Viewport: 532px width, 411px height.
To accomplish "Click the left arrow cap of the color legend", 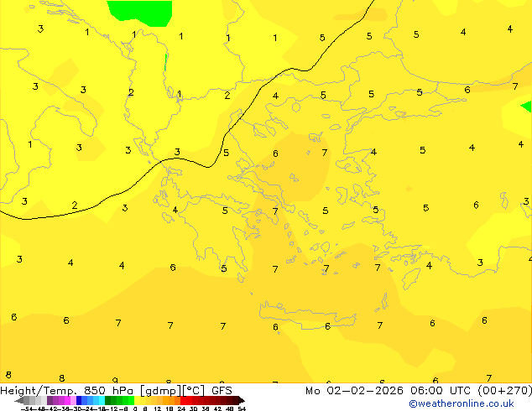I will pyautogui.click(x=19, y=400).
